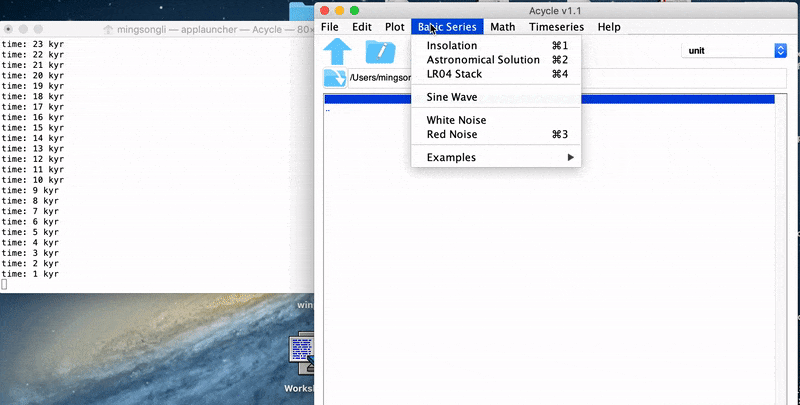Viewport: 800px width, 405px height.
Task: Click the Terminal cursor prompt line
Action: click(4, 284)
